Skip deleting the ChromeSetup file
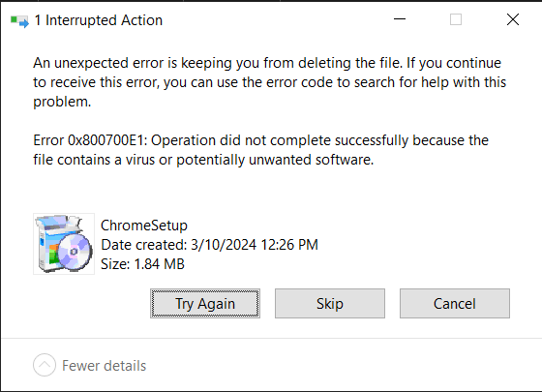542x392 pixels. pos(330,304)
